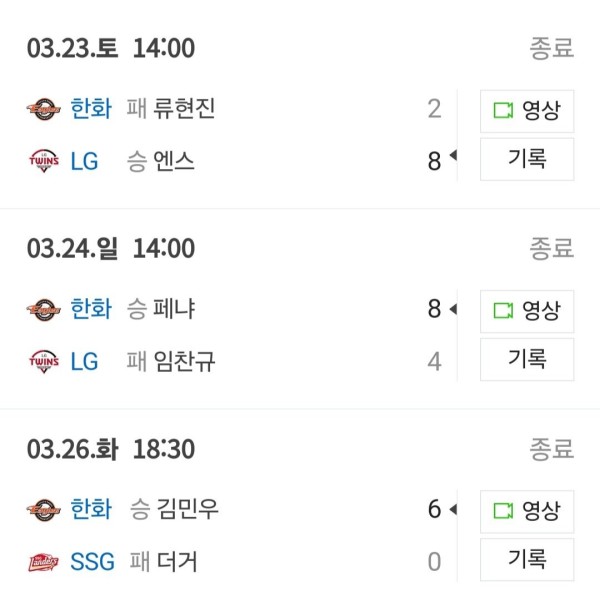Click the Hanwha Eagles logo in the 03.24 game
600x601 pixels.
43,310
